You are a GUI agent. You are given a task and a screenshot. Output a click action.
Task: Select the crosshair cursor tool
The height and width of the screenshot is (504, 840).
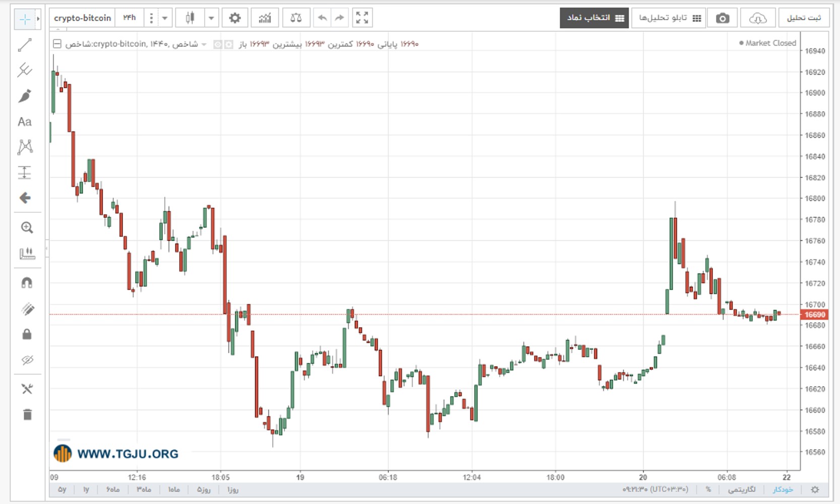click(25, 19)
